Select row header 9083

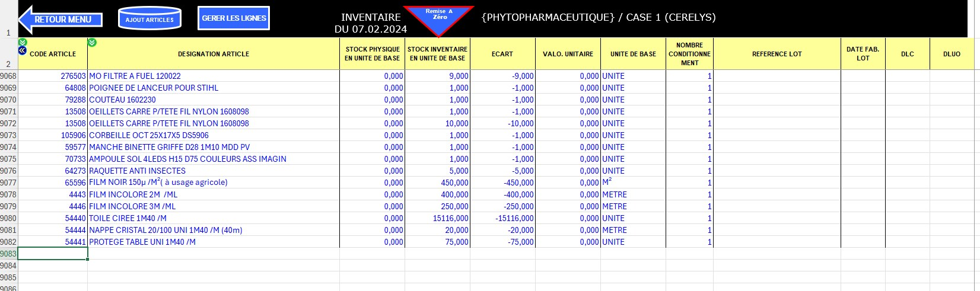pyautogui.click(x=8, y=254)
